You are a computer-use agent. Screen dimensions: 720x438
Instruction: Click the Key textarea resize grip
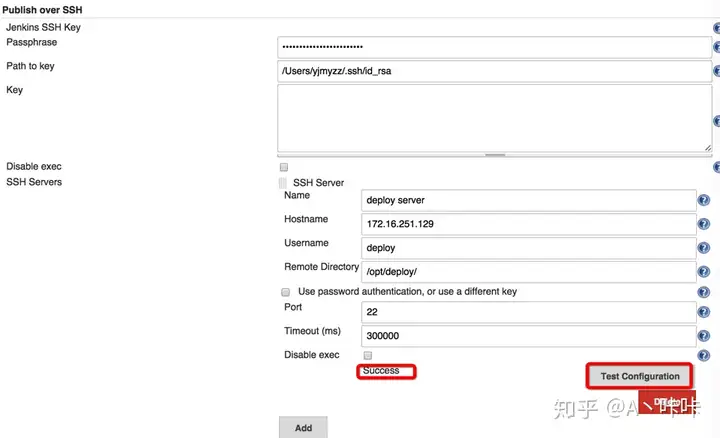point(708,148)
